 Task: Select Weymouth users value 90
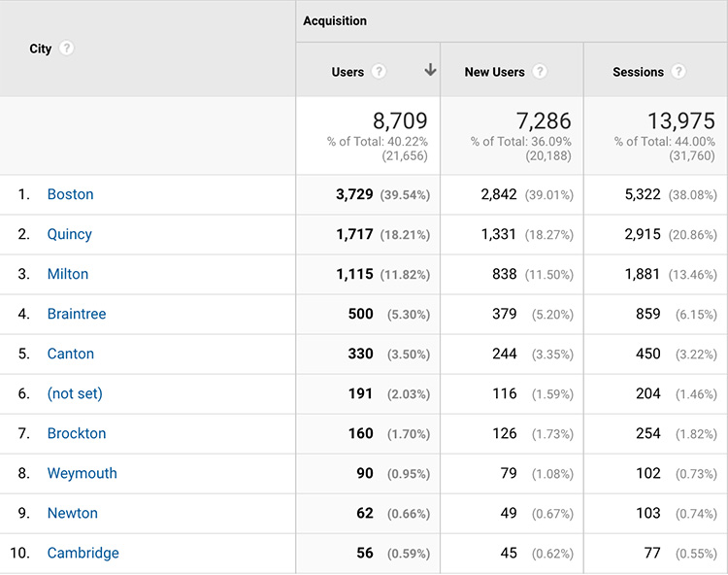coord(365,473)
